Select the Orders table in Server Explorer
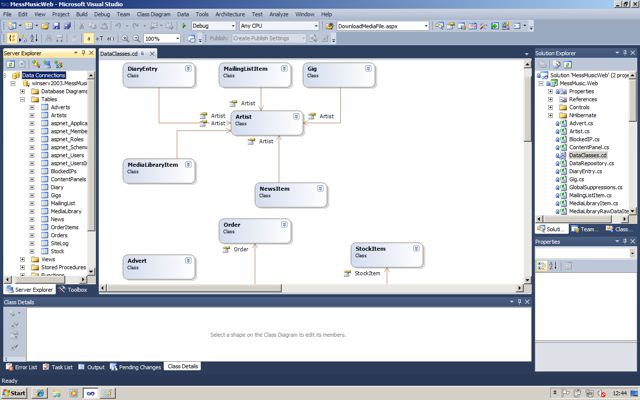The height and width of the screenshot is (400, 640). (x=59, y=236)
